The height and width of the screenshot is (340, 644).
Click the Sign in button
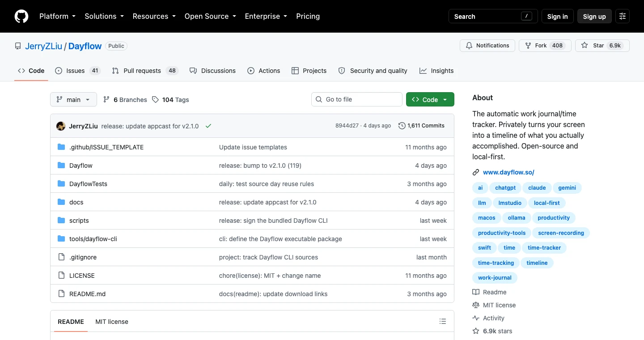pyautogui.click(x=557, y=16)
